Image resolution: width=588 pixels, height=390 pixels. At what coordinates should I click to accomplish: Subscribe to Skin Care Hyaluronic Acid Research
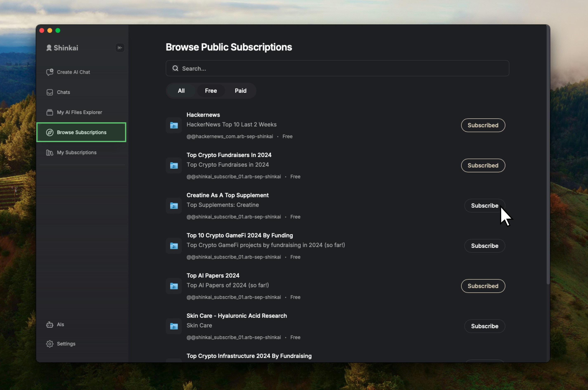(484, 326)
